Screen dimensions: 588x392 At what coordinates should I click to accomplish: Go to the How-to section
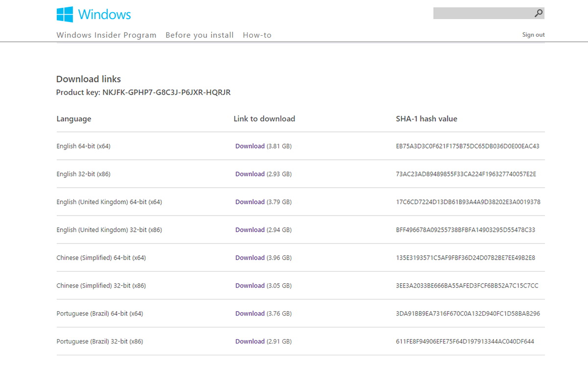[257, 35]
